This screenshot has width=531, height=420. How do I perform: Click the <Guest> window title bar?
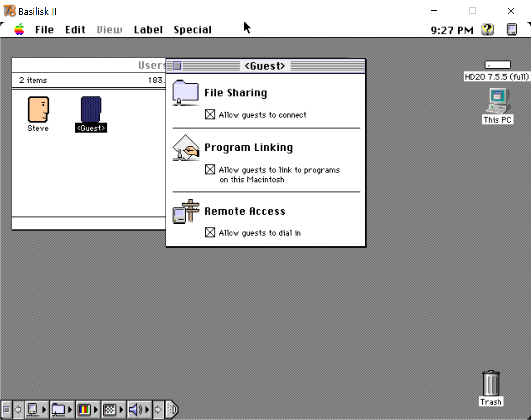click(x=265, y=66)
